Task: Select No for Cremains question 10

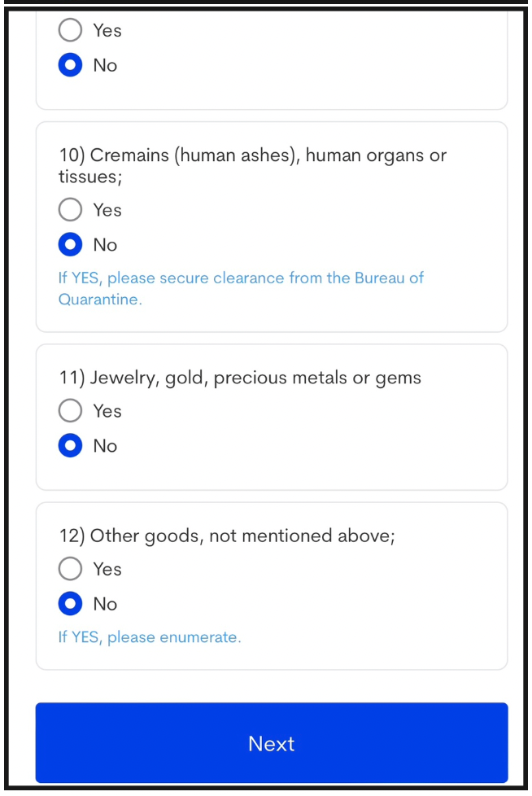Action: click(70, 245)
